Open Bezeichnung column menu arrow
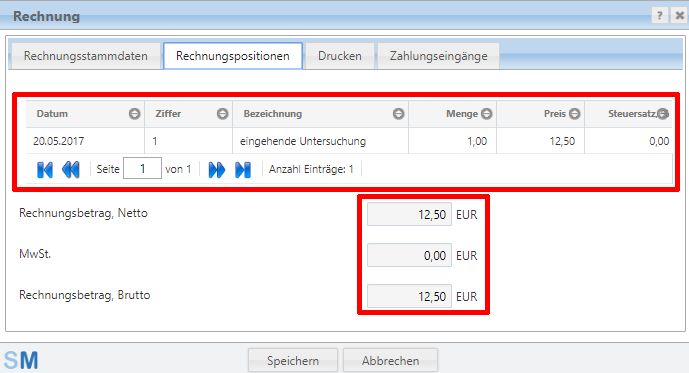Screen dimensions: 689x373 click(x=398, y=114)
